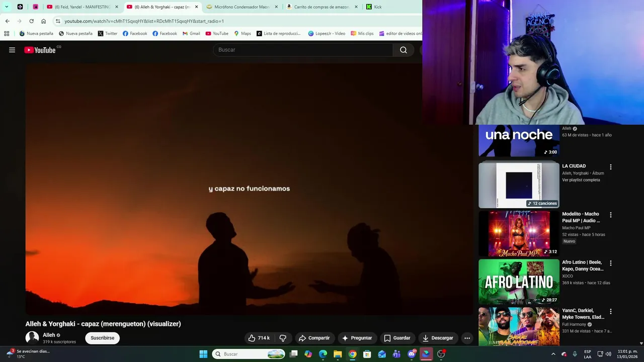Play AFRO LATINO mix thumbnail
Viewport: 644px width, 362px height.
click(519, 282)
